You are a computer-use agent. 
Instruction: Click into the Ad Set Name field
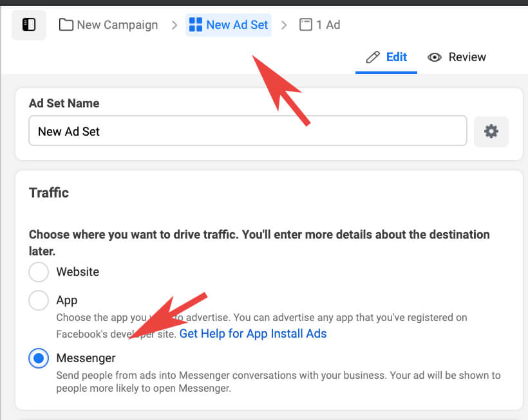point(247,131)
